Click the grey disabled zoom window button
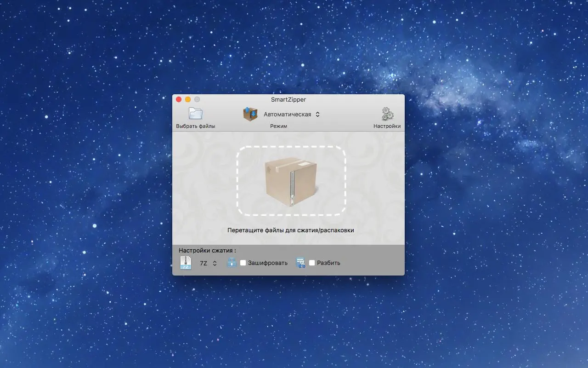The width and height of the screenshot is (588, 368). (x=197, y=99)
